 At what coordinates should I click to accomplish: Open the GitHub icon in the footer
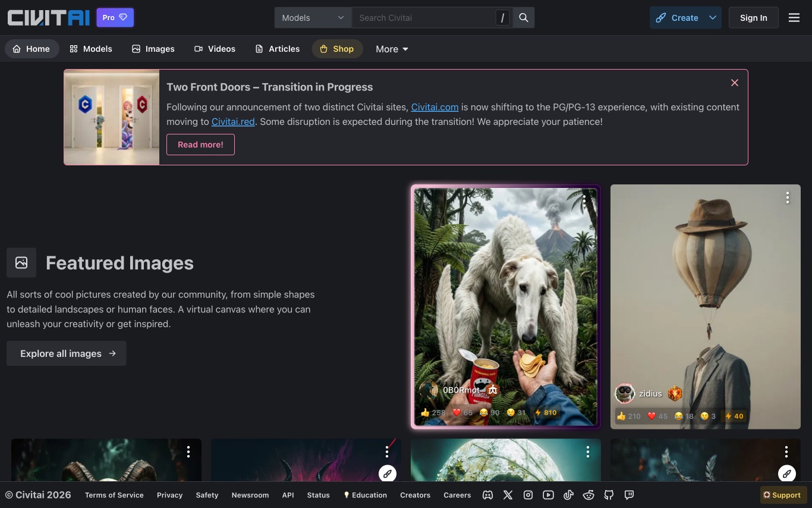click(609, 495)
